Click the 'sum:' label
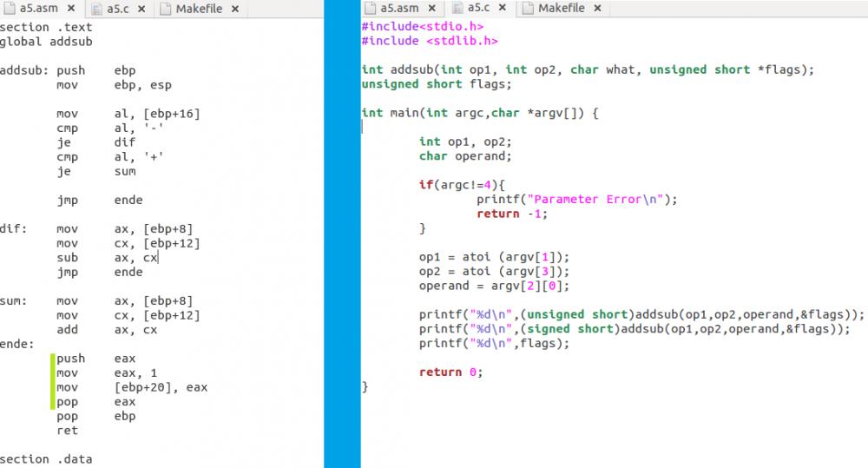This screenshot has height=468, width=868. [x=13, y=300]
